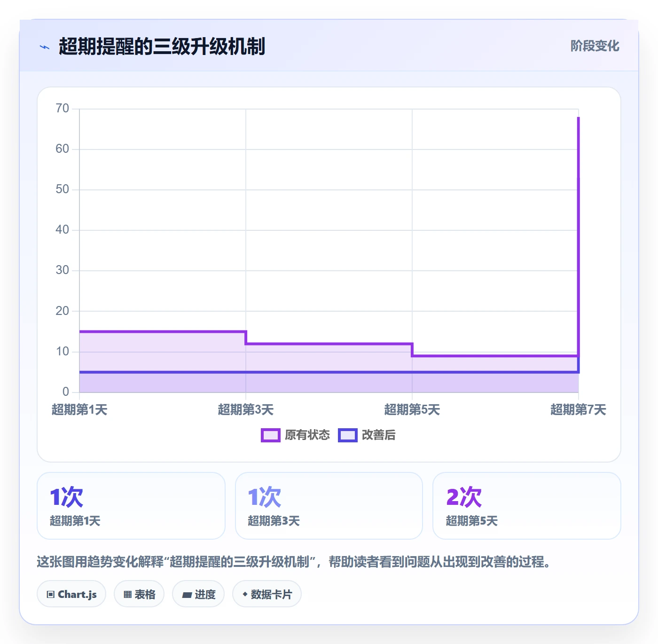This screenshot has height=644, width=658.
Task: Click the y-axis value 70
Action: point(62,109)
